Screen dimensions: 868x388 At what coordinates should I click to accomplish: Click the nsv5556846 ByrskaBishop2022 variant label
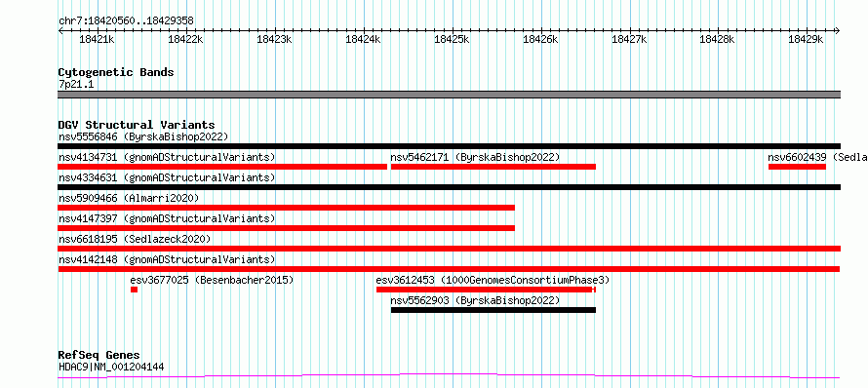pos(143,136)
